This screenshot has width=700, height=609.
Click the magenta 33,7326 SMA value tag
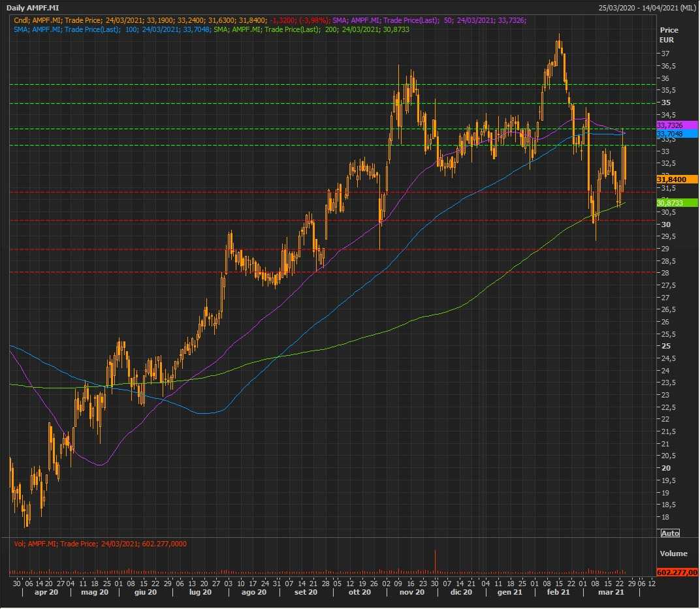[x=670, y=125]
